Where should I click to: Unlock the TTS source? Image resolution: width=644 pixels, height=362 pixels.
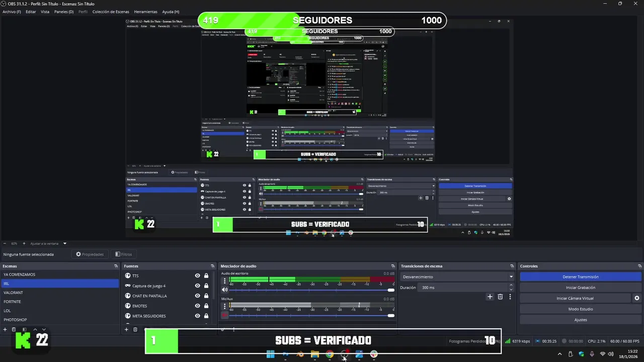tap(206, 276)
